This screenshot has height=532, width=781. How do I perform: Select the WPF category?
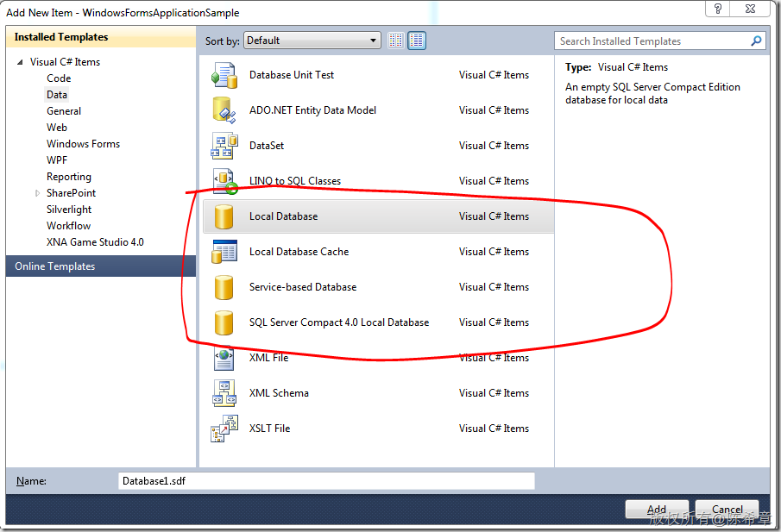tap(57, 160)
